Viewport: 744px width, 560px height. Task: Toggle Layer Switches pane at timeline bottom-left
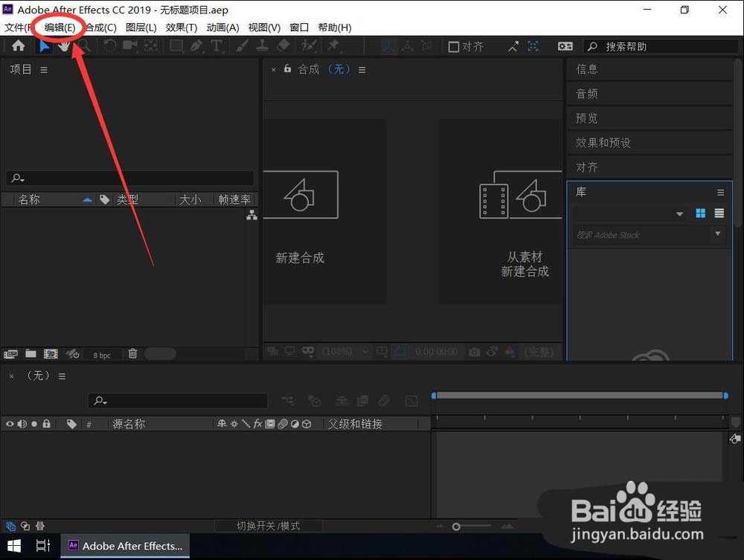pyautogui.click(x=11, y=526)
